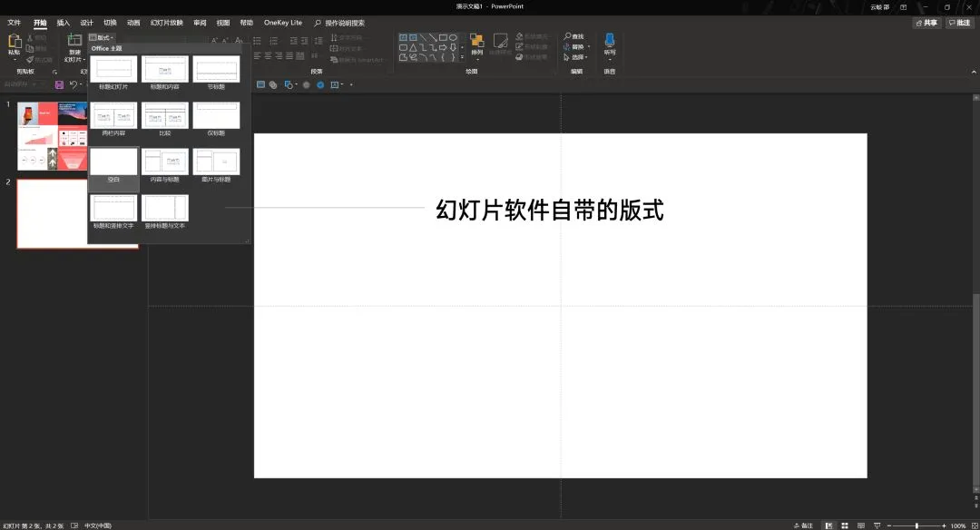Click the Undo arrow icon
The image size is (980, 530).
pyautogui.click(x=73, y=84)
